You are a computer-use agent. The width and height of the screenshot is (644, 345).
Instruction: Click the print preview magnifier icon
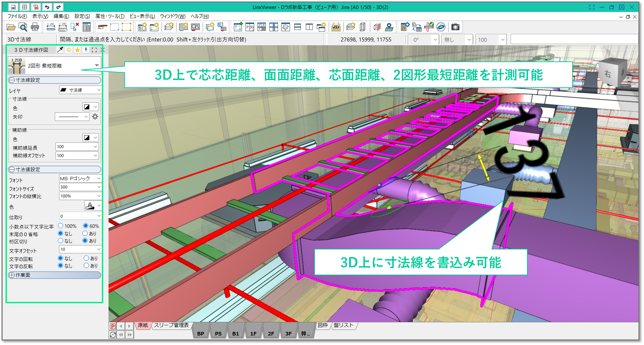tap(23, 27)
